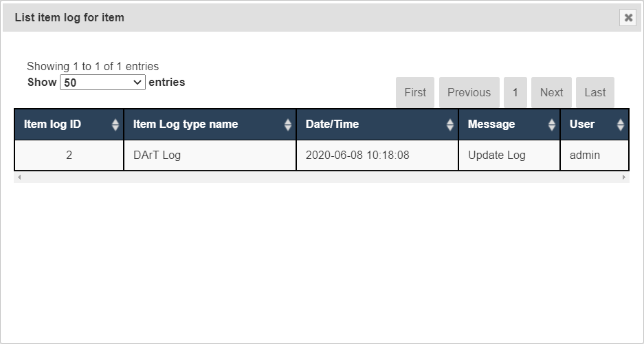Click the horizontal scrollbar right arrow
Screen dimensions: 644x344
624,178
